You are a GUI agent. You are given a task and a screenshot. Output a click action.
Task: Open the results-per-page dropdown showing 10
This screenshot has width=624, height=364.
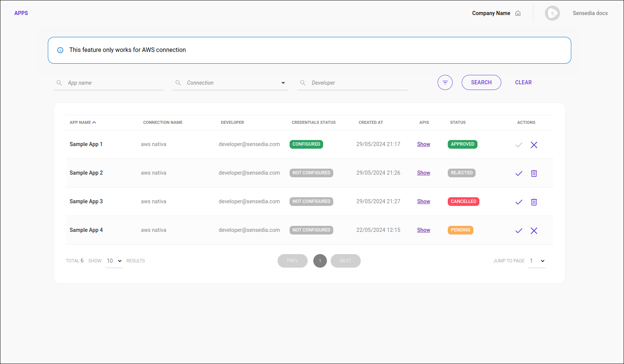click(x=113, y=260)
